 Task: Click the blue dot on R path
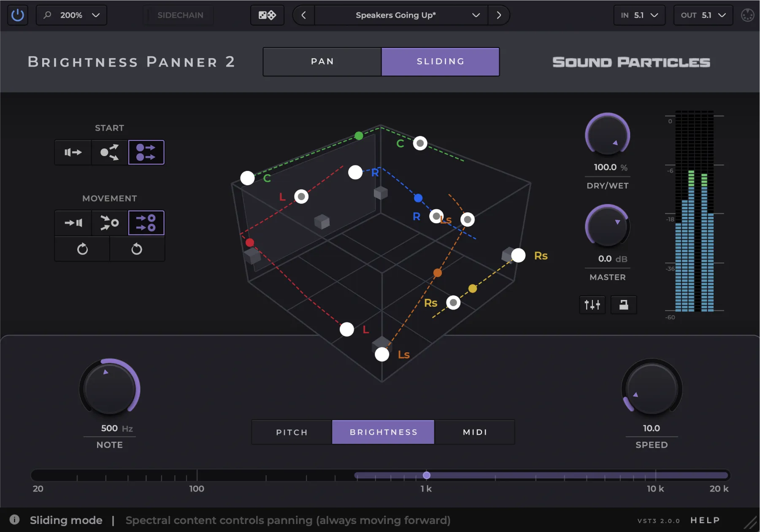[418, 198]
